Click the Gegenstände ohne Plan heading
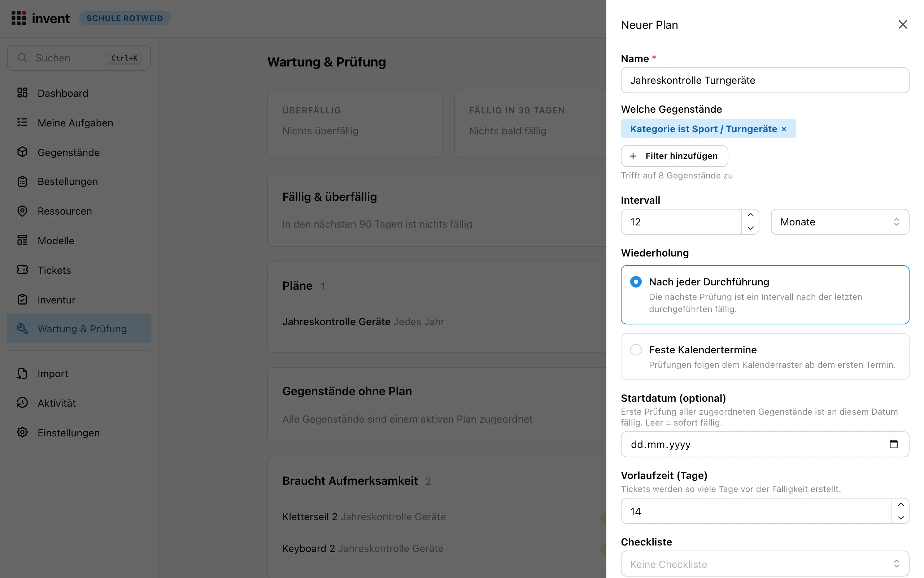Screen dimensions: 924x578 [347, 391]
